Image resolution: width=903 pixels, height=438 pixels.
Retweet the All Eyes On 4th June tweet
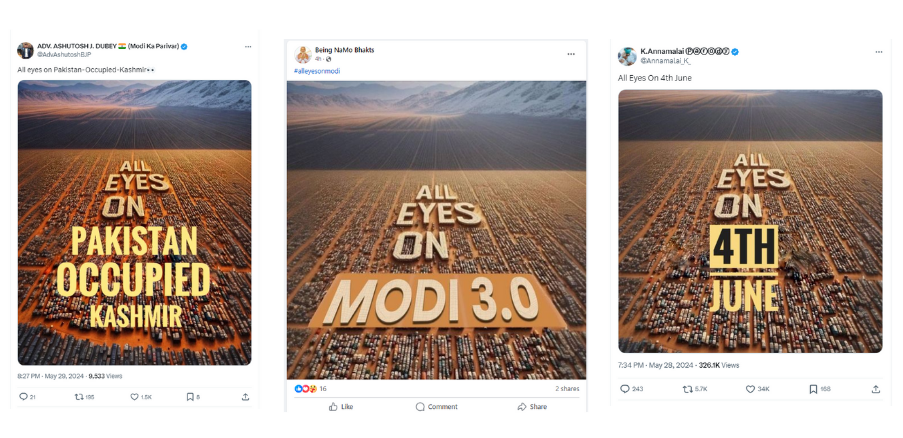[x=687, y=389]
